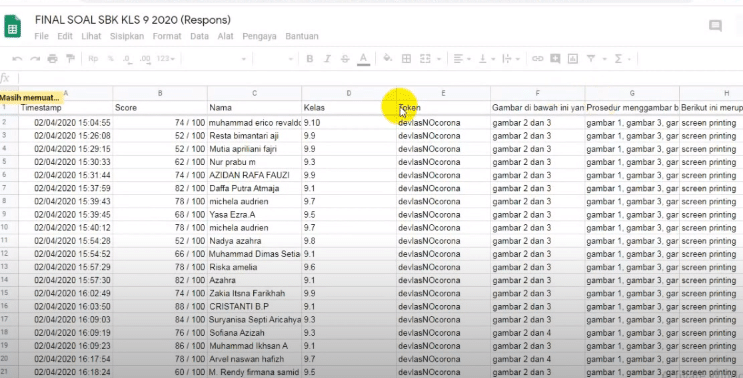Open the File menu

pyautogui.click(x=41, y=36)
